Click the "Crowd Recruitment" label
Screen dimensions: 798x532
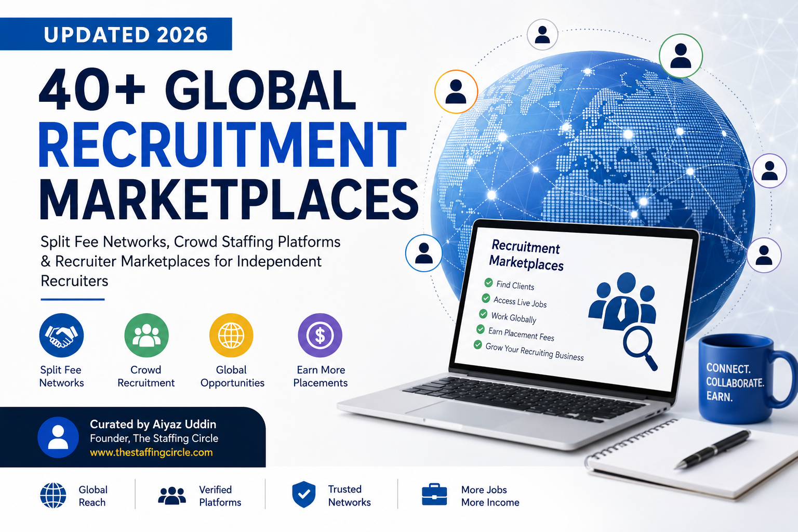pyautogui.click(x=146, y=376)
